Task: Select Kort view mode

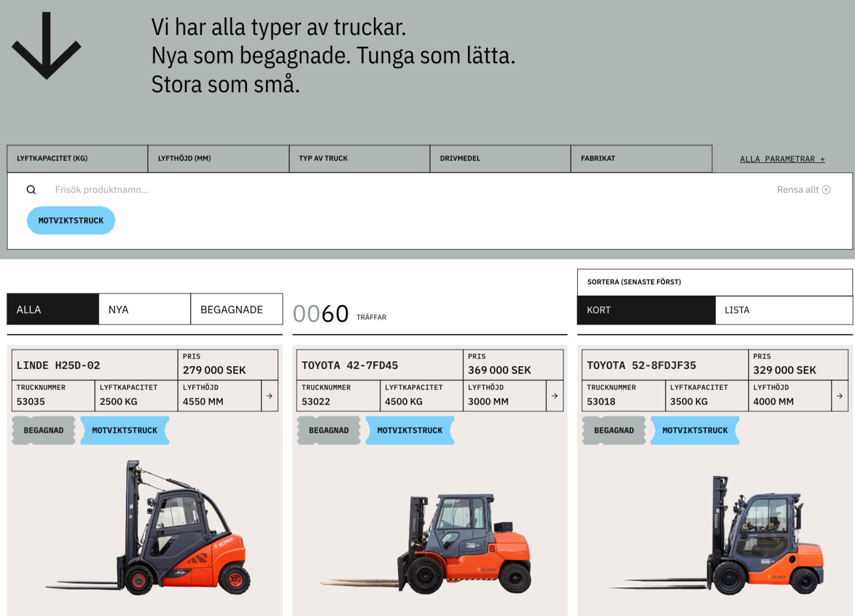Action: [646, 310]
